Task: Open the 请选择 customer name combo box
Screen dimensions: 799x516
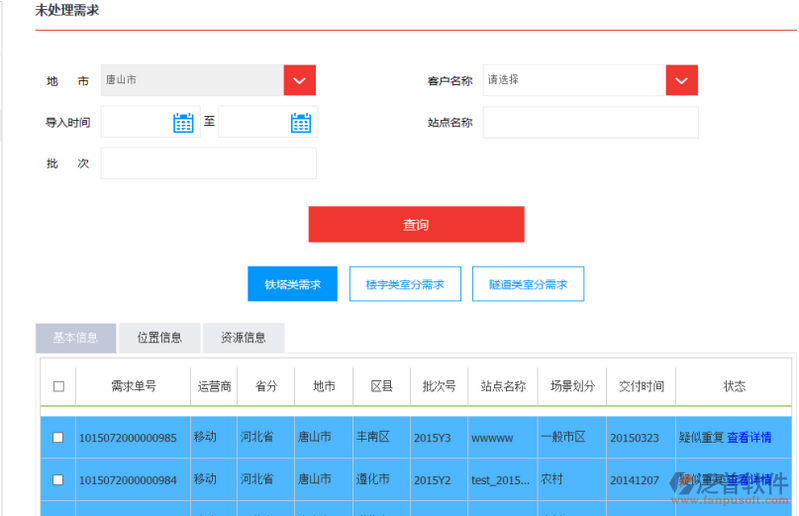Action: click(574, 80)
